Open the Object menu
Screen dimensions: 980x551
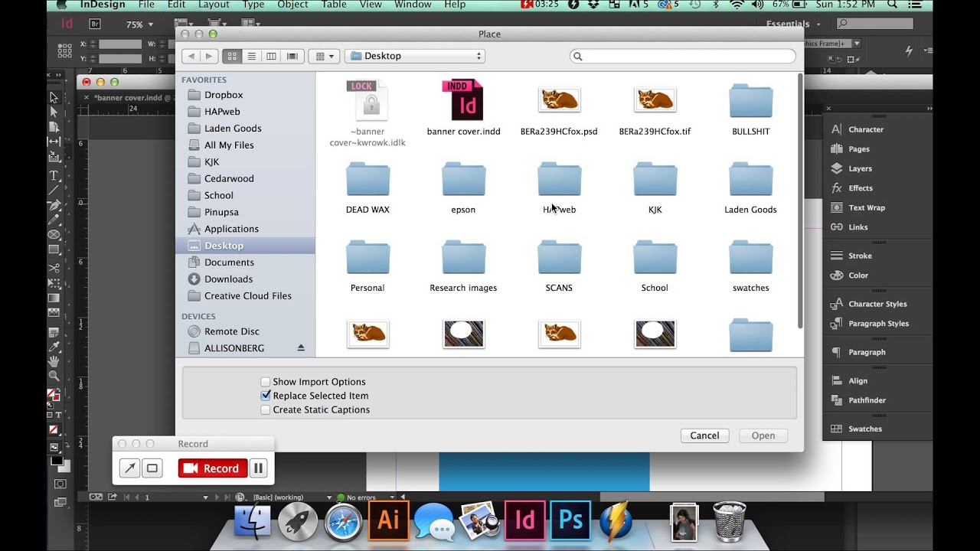point(292,5)
